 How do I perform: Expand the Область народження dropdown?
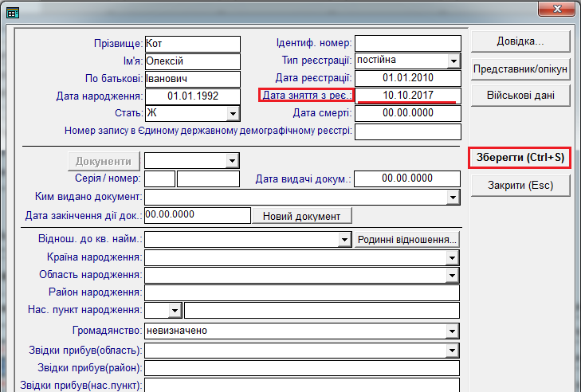pyautogui.click(x=453, y=275)
